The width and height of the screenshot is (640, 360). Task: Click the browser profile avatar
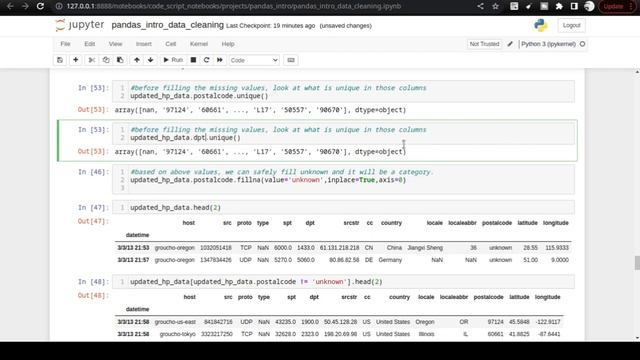pyautogui.click(x=589, y=6)
